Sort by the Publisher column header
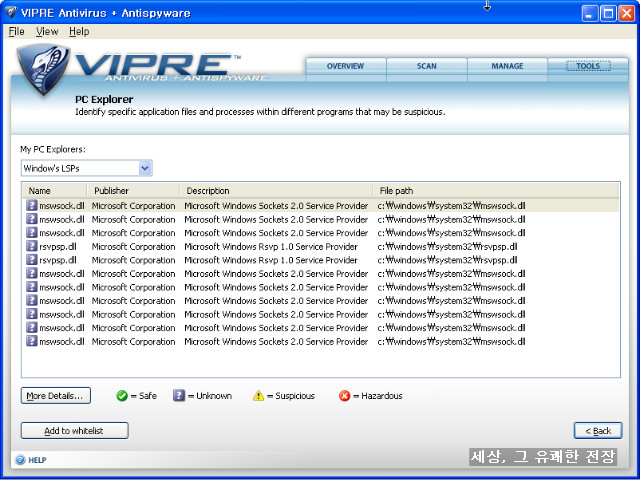 (133, 191)
